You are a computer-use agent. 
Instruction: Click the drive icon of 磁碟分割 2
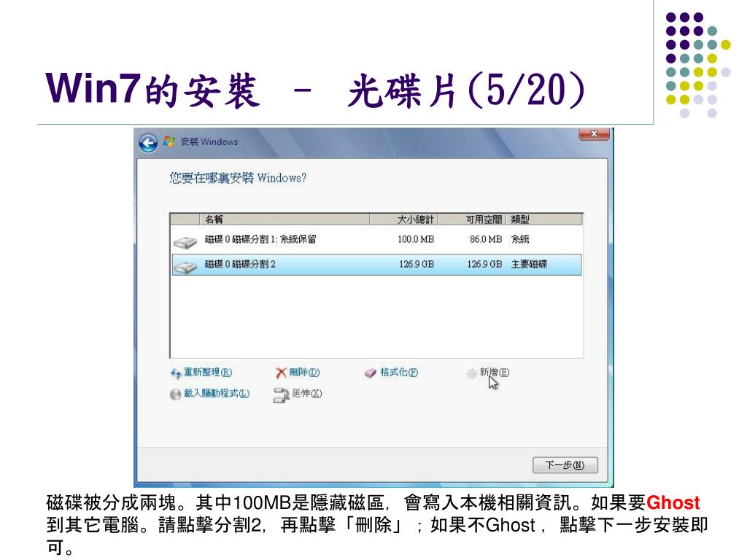tap(185, 266)
